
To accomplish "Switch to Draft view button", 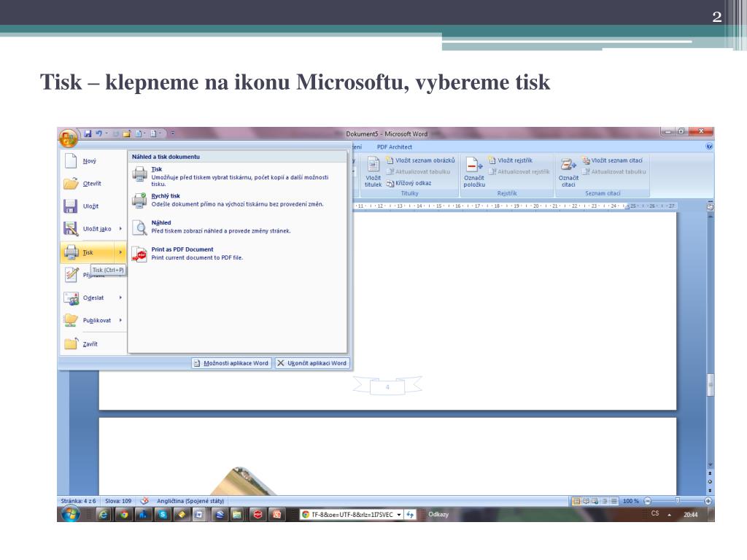I will coord(614,501).
